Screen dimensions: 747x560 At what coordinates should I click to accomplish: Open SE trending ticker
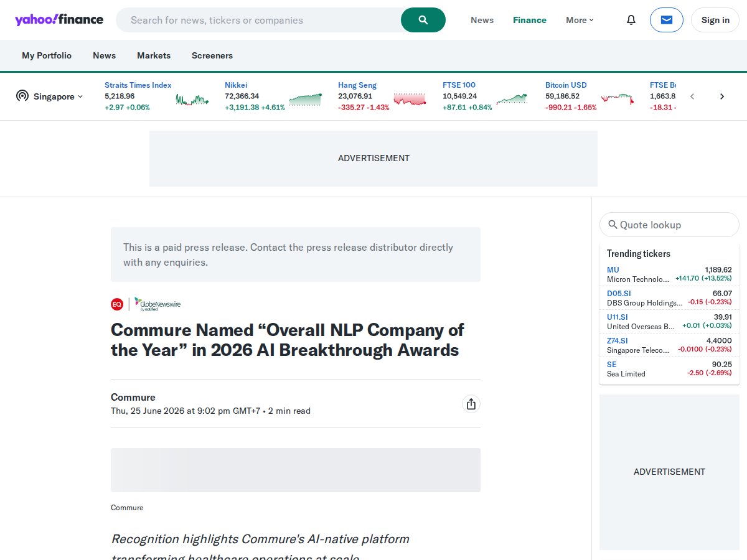(x=612, y=364)
